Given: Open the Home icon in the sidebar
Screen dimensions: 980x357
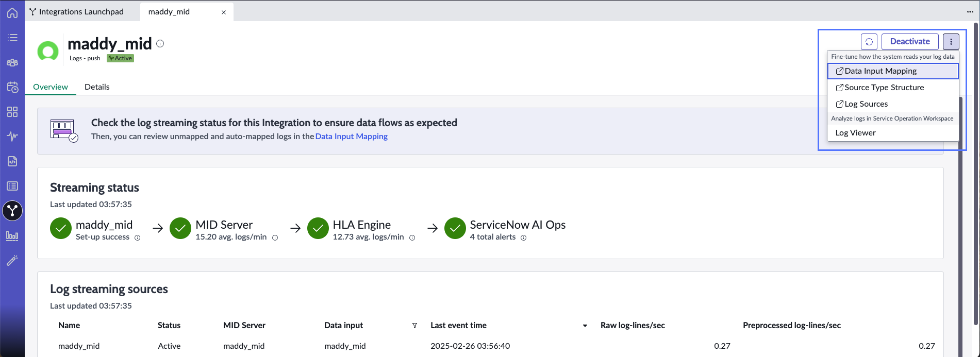Looking at the screenshot, I should (x=12, y=13).
